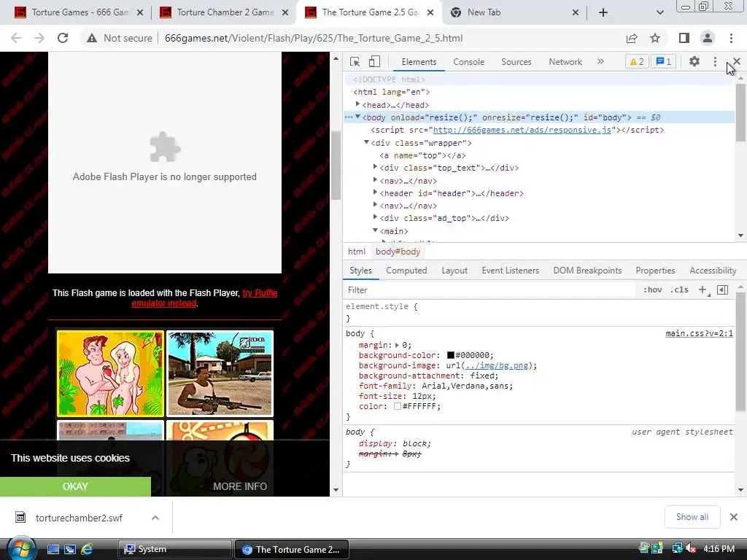The width and height of the screenshot is (747, 560).
Task: Click the browser reload button
Action: click(x=63, y=38)
